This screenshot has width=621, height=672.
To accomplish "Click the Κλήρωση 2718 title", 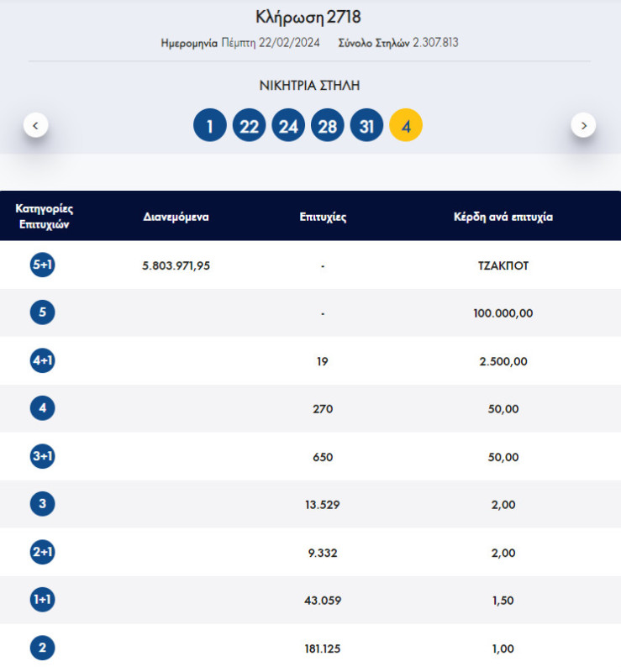I will (x=308, y=17).
